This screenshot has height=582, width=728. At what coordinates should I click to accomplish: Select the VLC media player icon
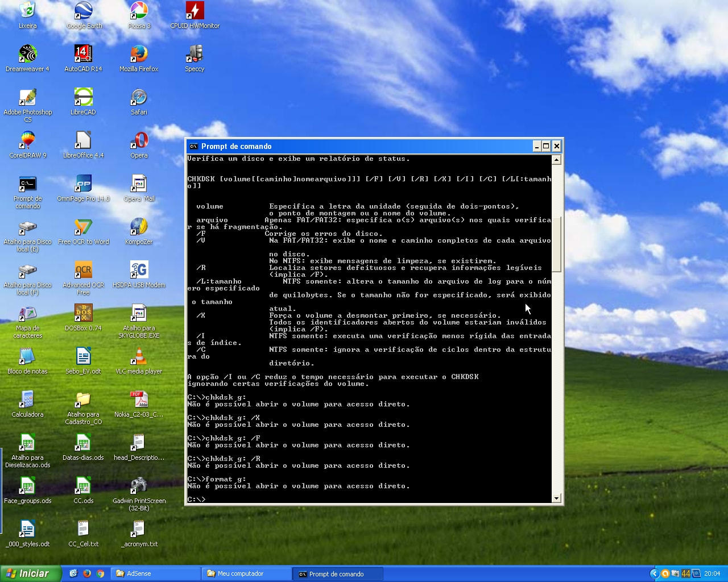point(139,357)
